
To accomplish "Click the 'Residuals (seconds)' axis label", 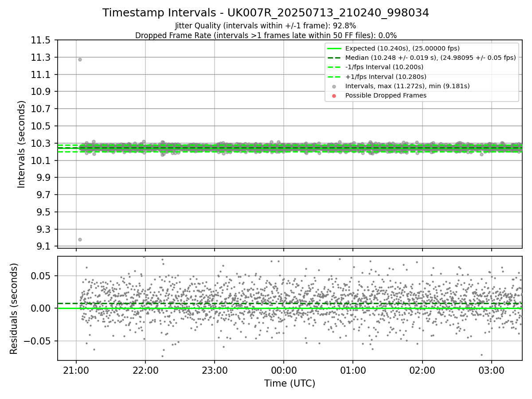I will (14, 308).
